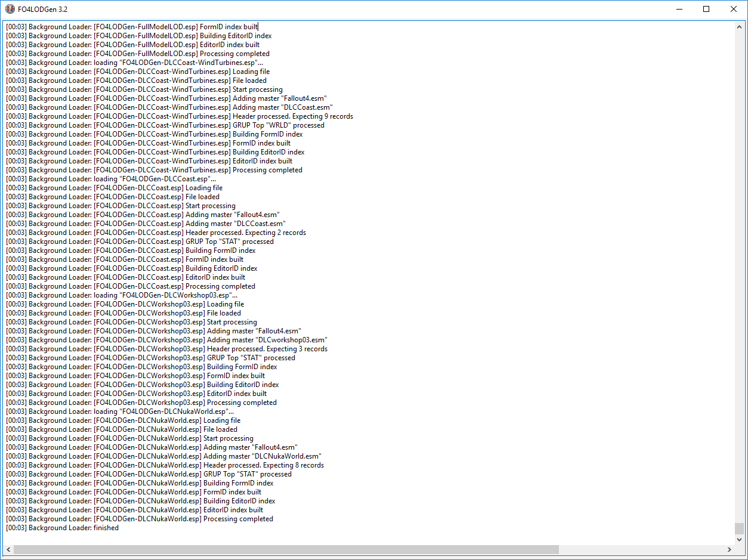This screenshot has width=748, height=560.
Task: Click the horizontal scrollbar left arrow
Action: [x=8, y=549]
